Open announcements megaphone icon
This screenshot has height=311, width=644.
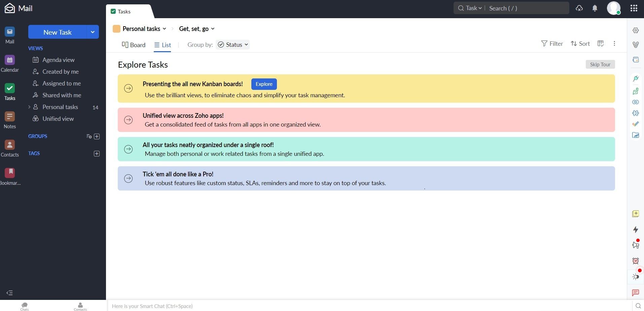coord(636,245)
